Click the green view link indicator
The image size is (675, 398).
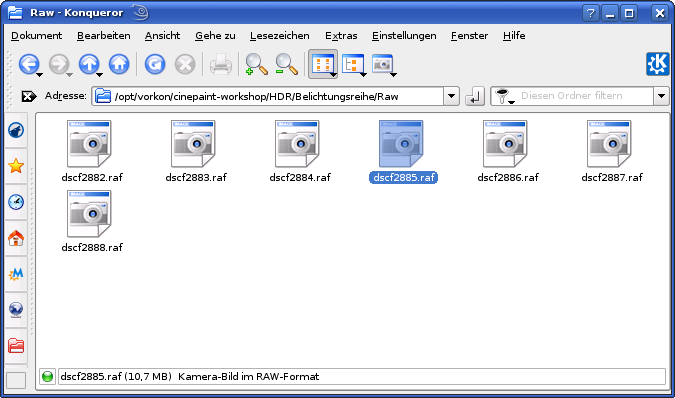pyautogui.click(x=47, y=376)
